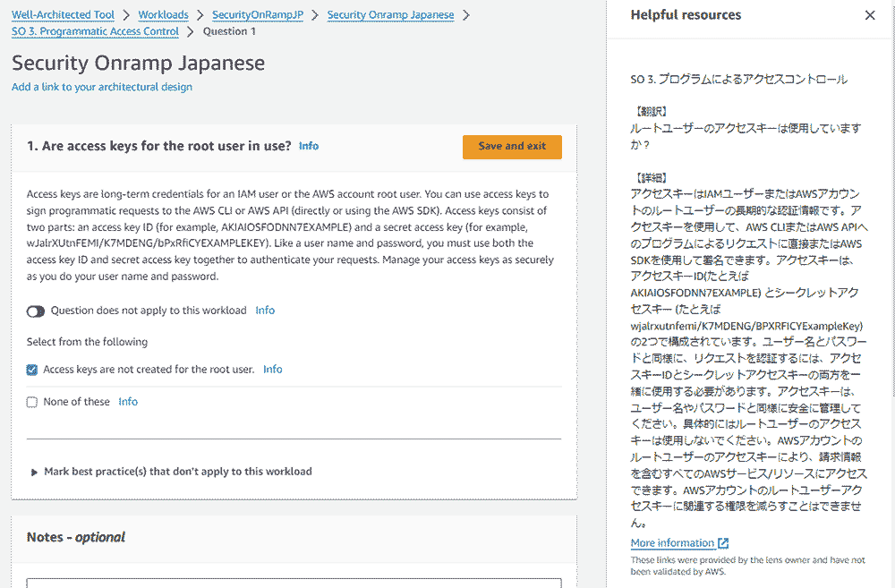Check the 'None of these' option
Screen dimensions: 895x588
32,403
